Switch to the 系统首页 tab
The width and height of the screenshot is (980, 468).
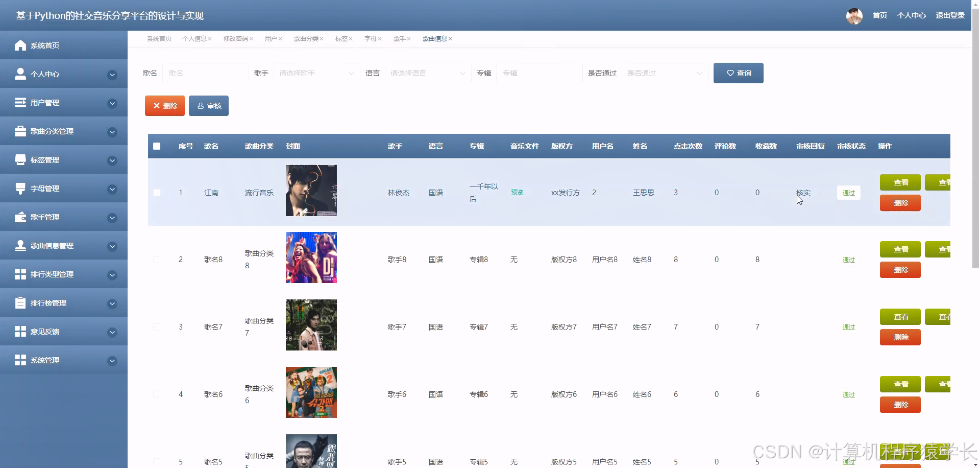coord(159,39)
